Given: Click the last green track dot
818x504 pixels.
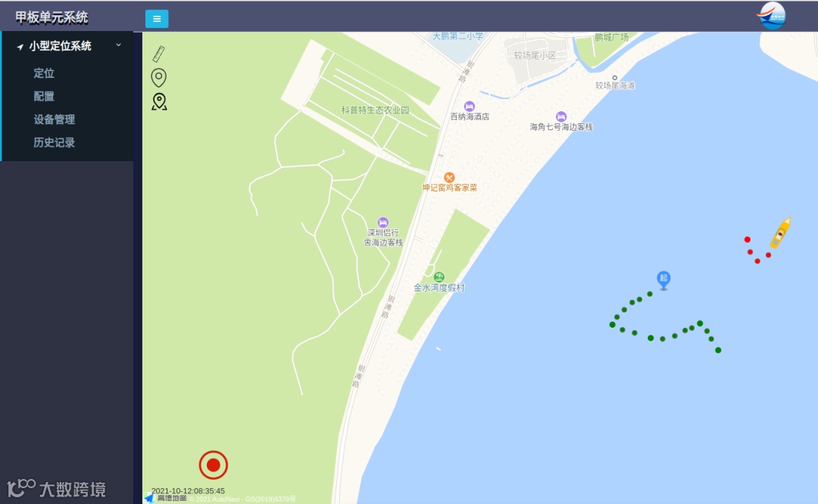Looking at the screenshot, I should [718, 350].
